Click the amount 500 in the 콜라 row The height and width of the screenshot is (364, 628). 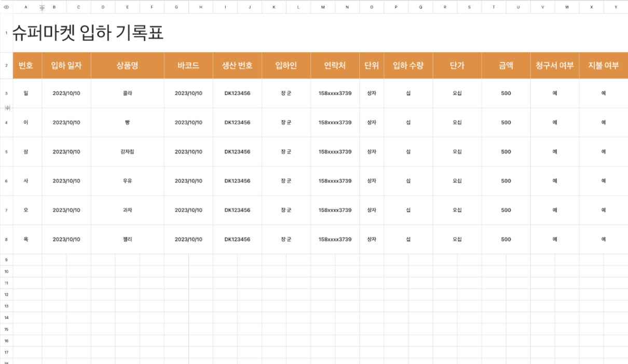(x=506, y=93)
